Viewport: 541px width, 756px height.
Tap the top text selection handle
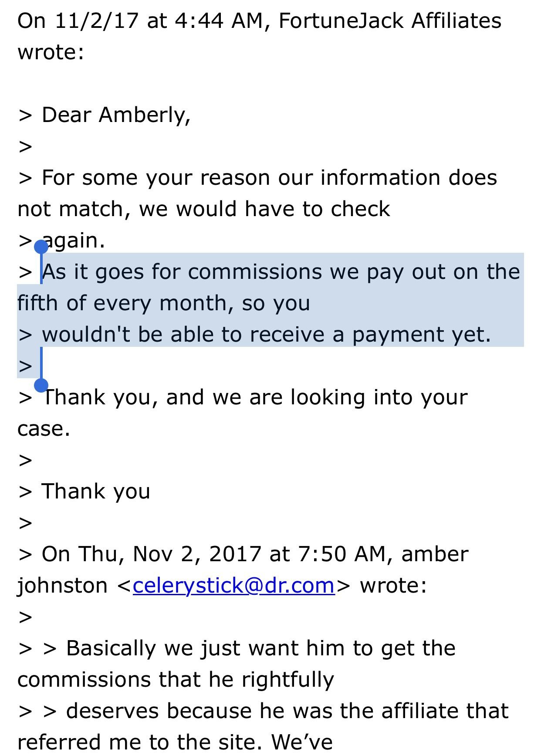coord(41,247)
